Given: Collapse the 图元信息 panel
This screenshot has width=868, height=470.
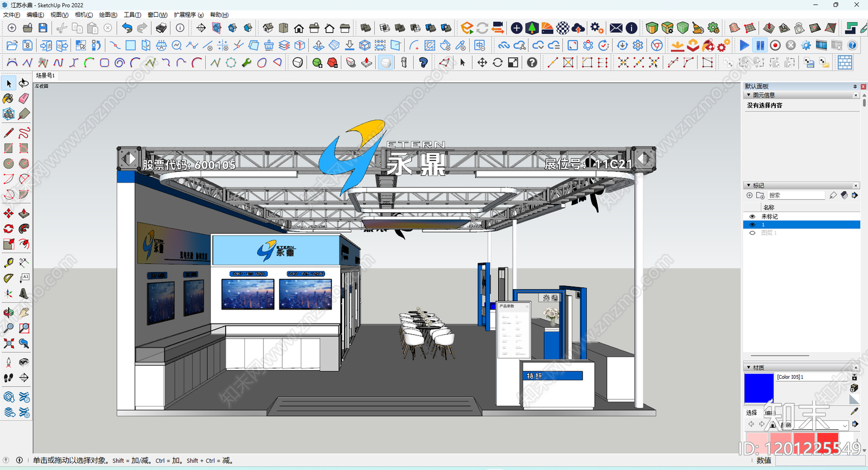Looking at the screenshot, I should 749,95.
